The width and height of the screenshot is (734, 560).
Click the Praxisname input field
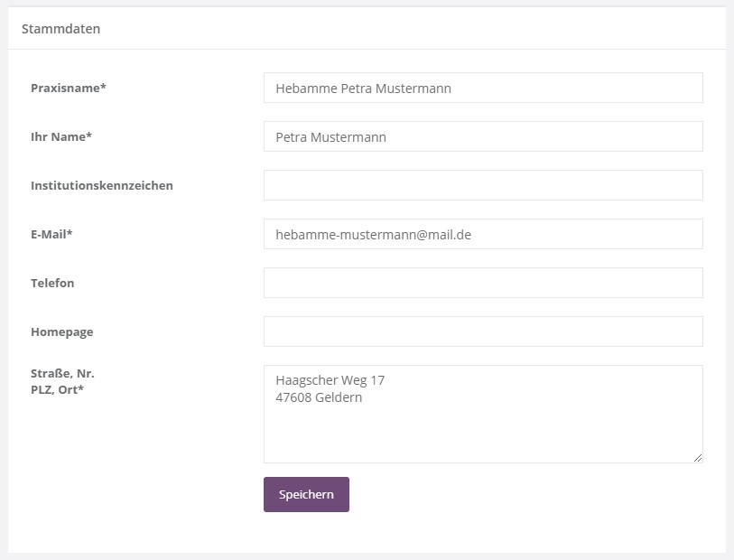point(483,88)
